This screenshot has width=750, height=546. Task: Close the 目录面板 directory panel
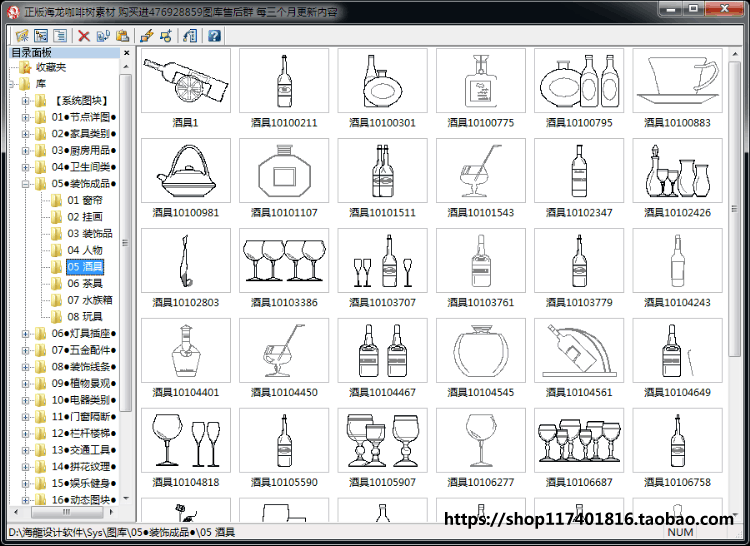pos(126,53)
